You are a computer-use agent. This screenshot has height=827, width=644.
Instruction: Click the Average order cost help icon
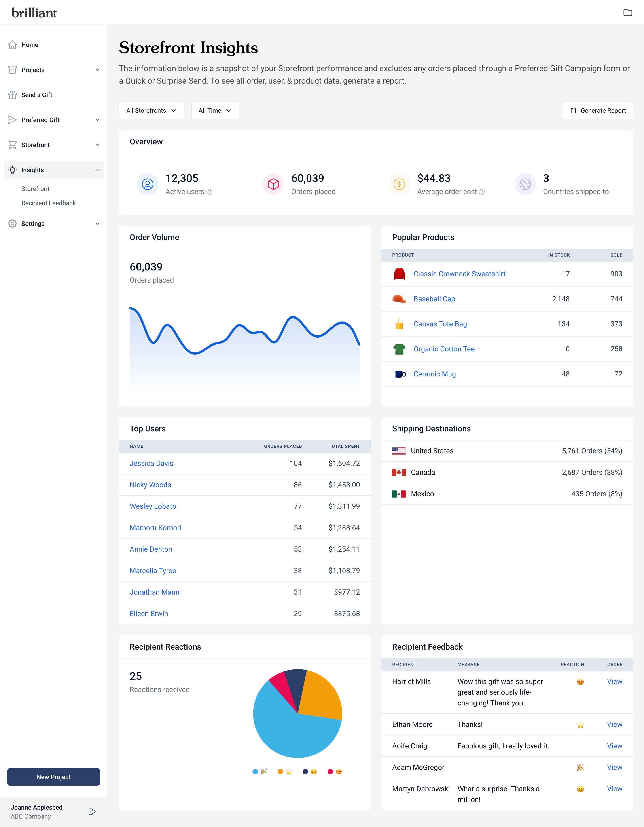click(x=482, y=192)
